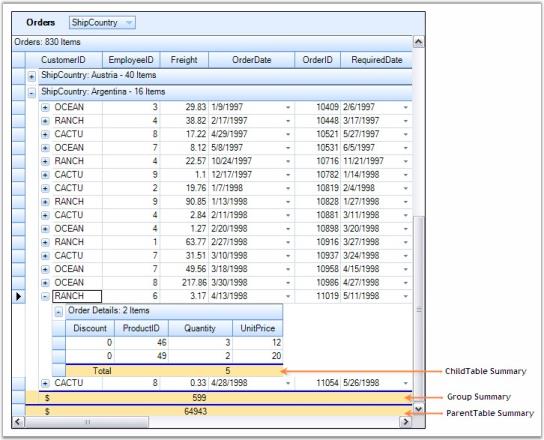This screenshot has width=544, height=440.
Task: Click the horizontal scrollbar left arrow
Action: (x=18, y=422)
